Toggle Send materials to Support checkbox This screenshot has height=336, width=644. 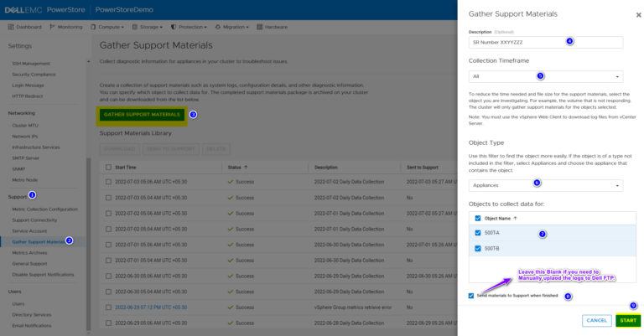click(471, 296)
